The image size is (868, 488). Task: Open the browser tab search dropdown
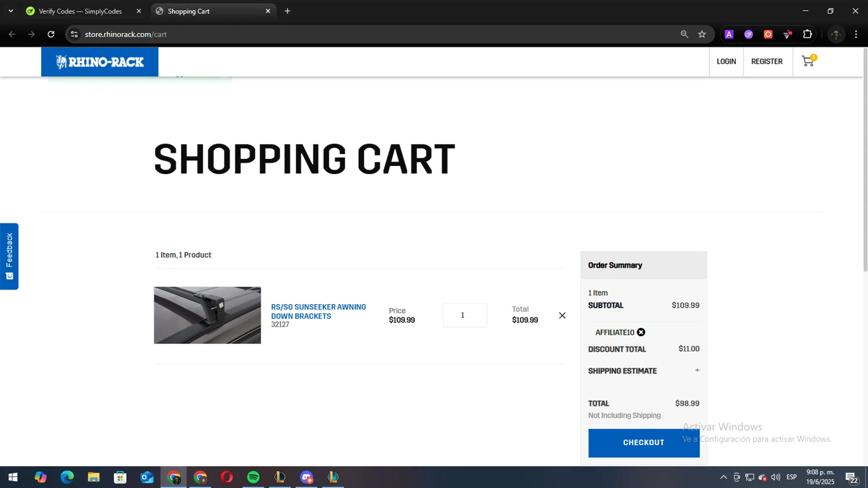[10, 11]
